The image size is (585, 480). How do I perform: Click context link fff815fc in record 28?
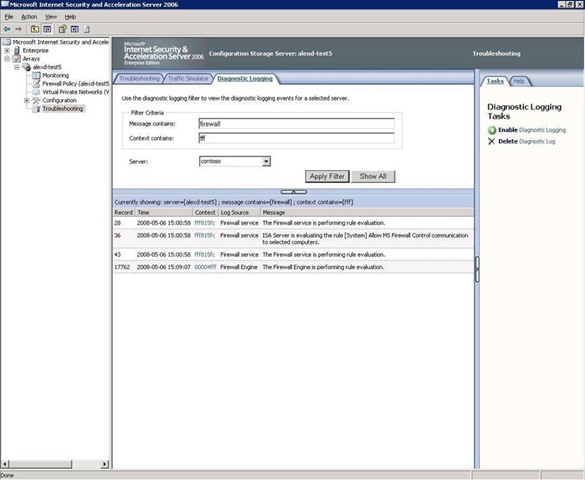[x=204, y=223]
